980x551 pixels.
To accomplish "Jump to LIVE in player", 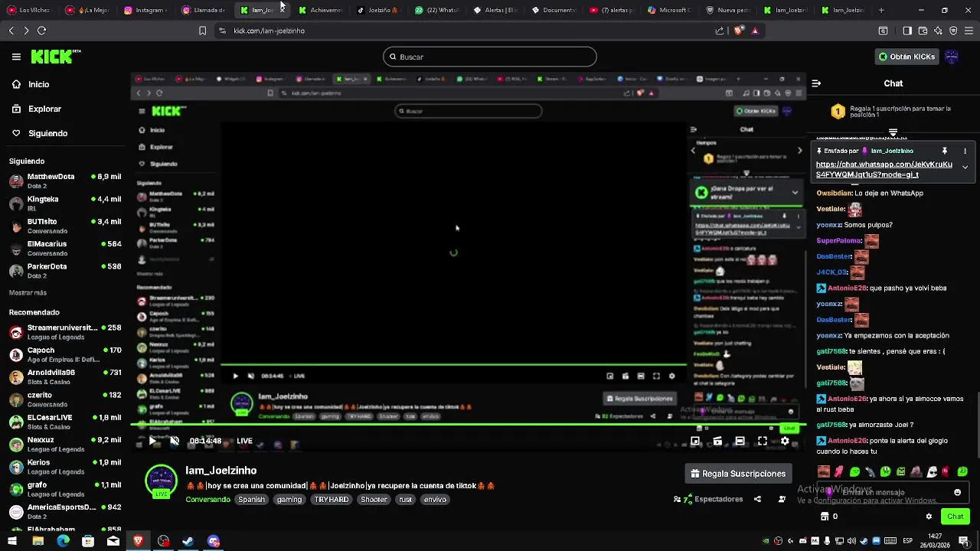I will (244, 441).
